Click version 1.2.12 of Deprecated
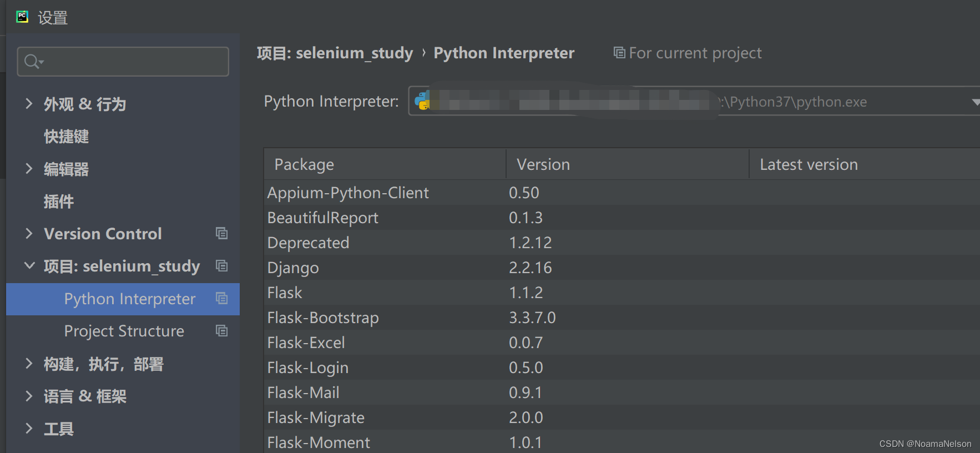980x453 pixels. coord(531,243)
